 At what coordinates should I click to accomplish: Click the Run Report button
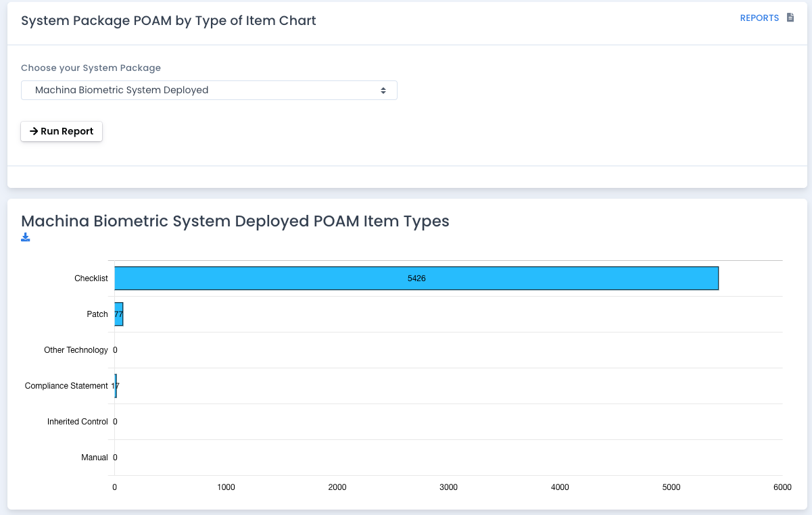62,131
